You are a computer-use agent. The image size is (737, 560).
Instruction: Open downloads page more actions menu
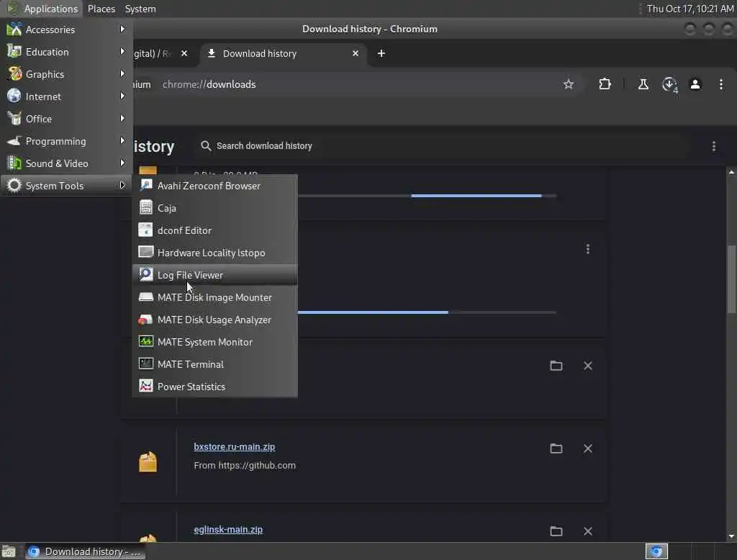pyautogui.click(x=713, y=146)
